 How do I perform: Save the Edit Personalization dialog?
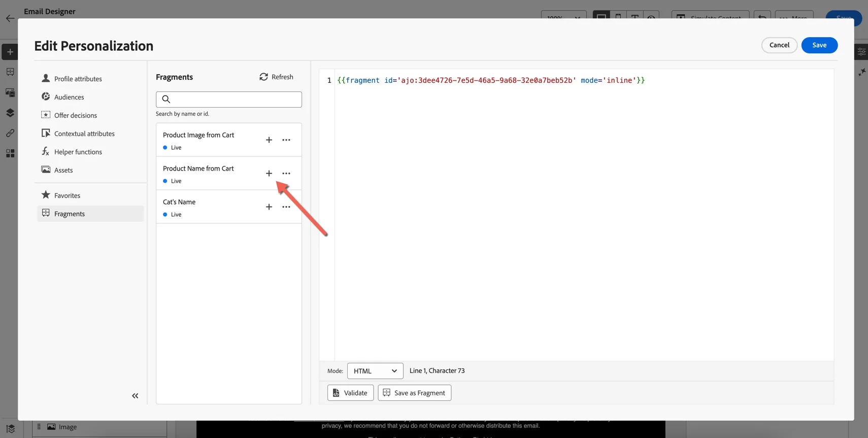point(819,45)
